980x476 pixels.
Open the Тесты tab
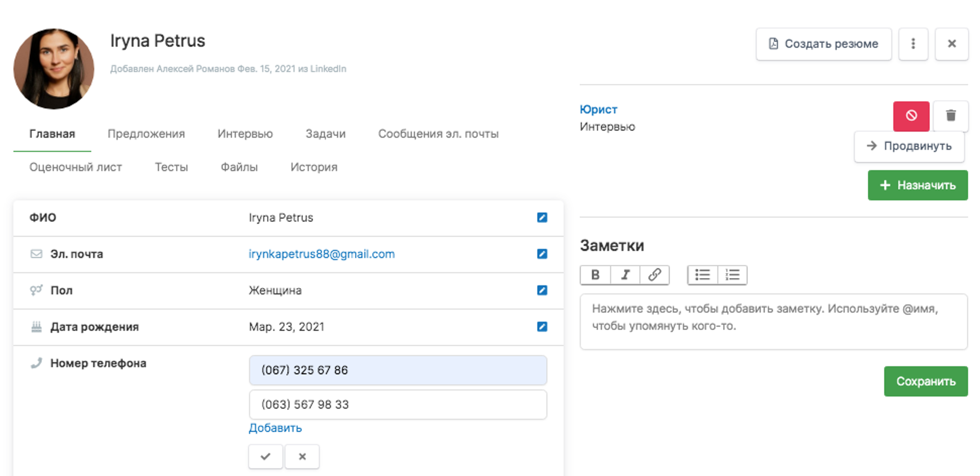pos(171,167)
